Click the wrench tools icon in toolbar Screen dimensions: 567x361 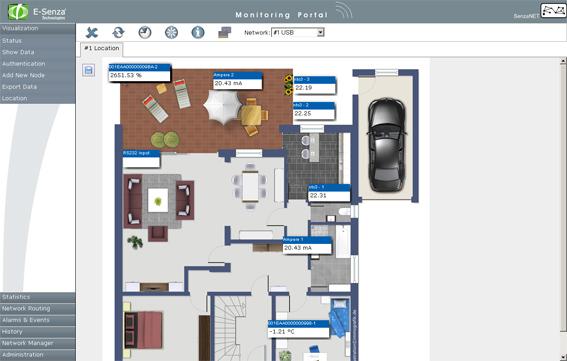(x=92, y=33)
